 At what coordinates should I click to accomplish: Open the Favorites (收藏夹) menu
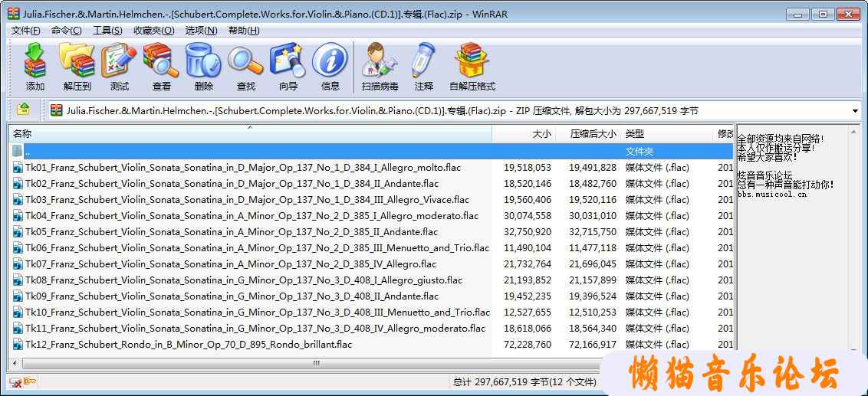point(153,31)
